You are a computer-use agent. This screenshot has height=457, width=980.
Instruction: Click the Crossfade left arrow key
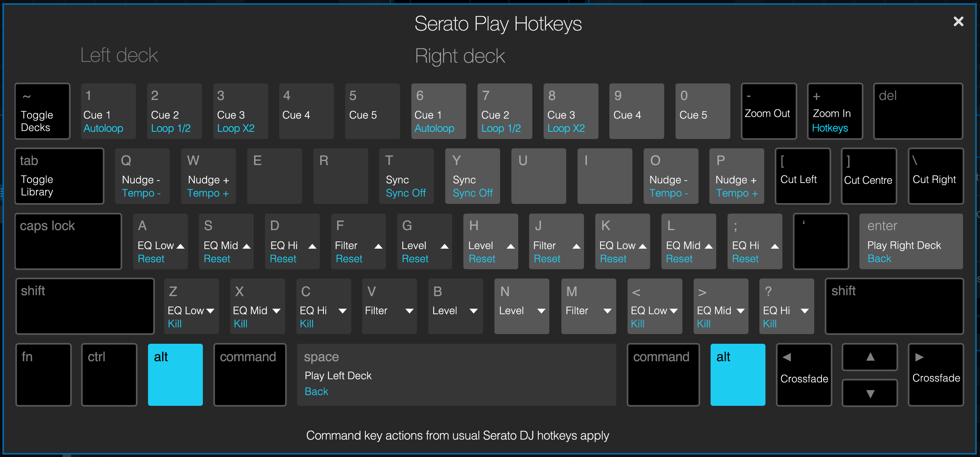coord(802,373)
